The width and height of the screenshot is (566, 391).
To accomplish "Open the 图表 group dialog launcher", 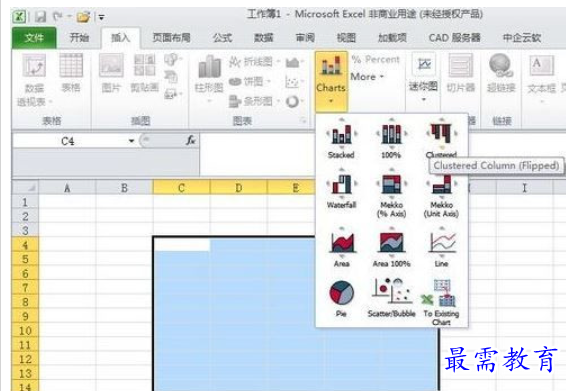I will 303,121.
